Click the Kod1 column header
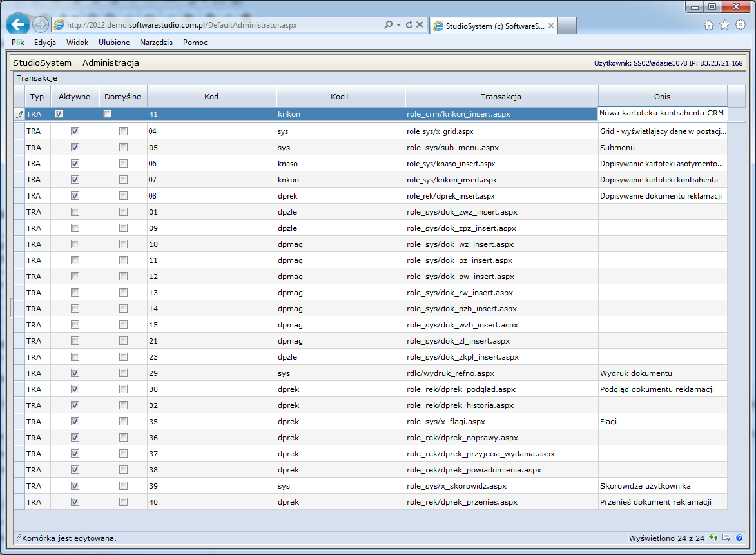 340,97
